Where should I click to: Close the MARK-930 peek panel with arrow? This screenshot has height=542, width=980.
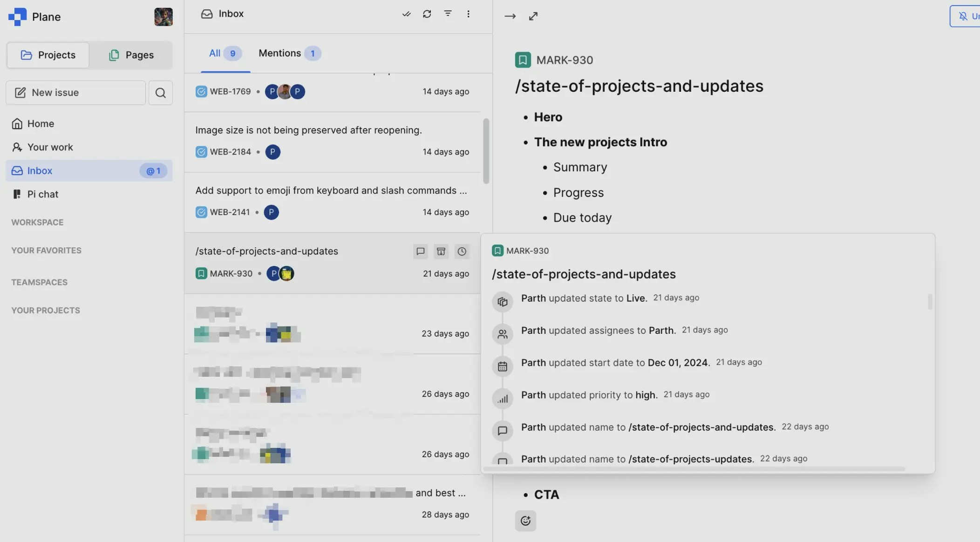click(x=510, y=15)
